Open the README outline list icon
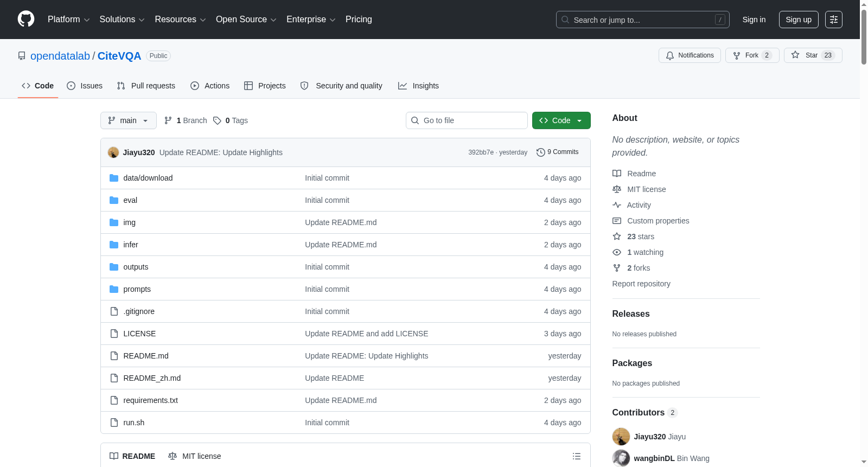The width and height of the screenshot is (868, 467). click(x=577, y=456)
